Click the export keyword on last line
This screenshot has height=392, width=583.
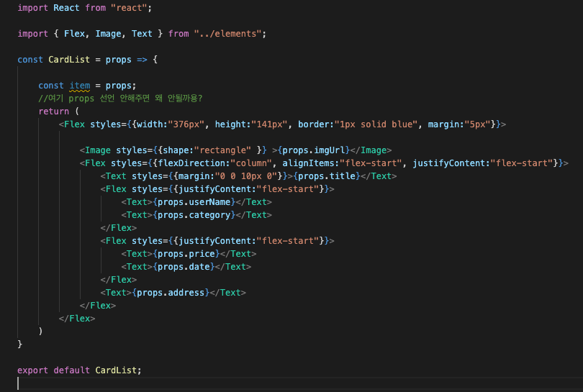[32, 370]
